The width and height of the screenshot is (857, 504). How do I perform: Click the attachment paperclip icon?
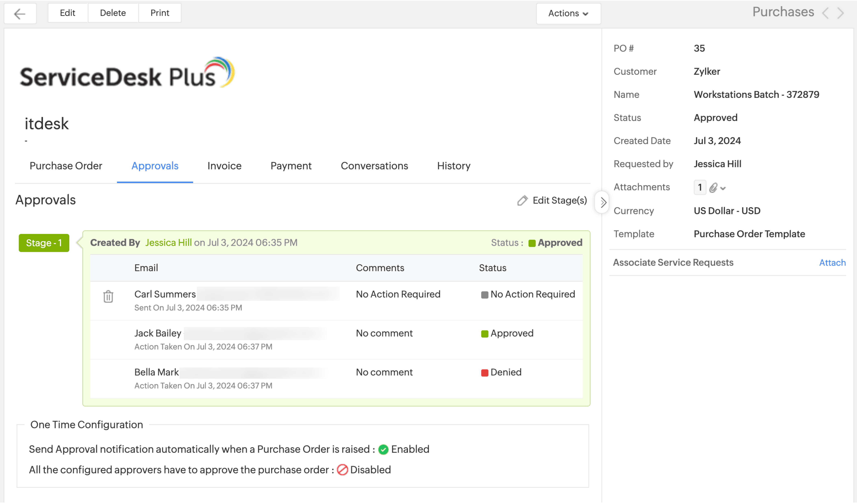tap(713, 188)
